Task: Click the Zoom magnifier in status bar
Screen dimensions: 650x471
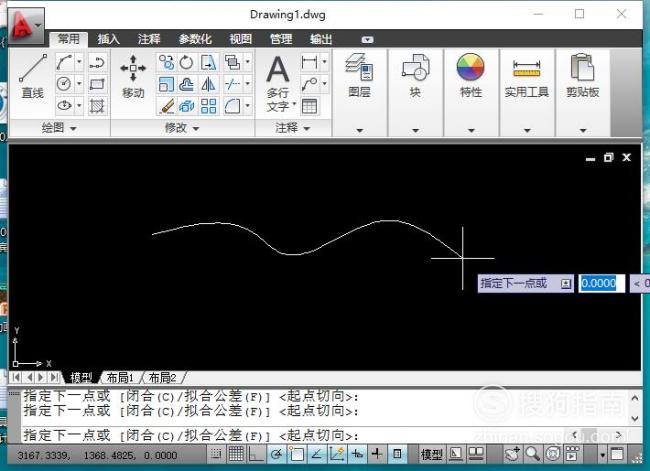Action: pyautogui.click(x=532, y=454)
